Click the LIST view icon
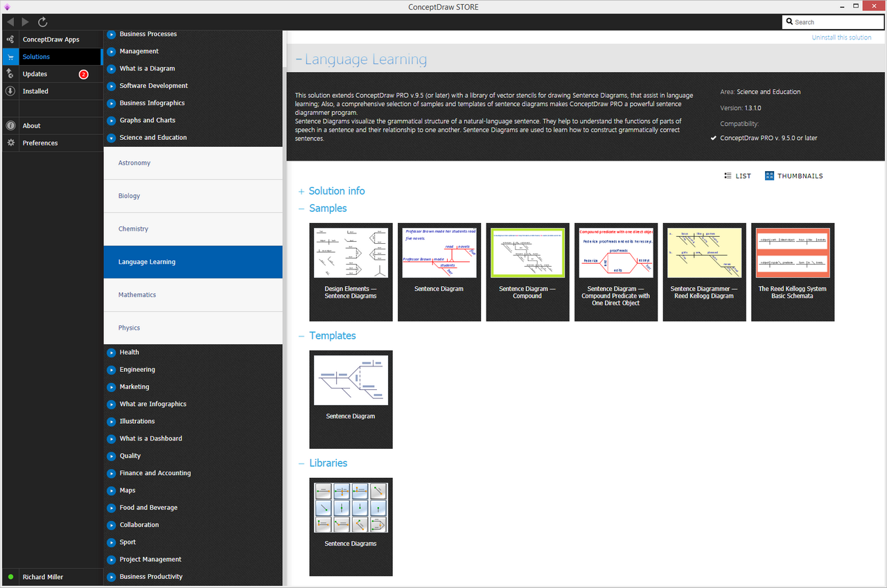 click(728, 176)
